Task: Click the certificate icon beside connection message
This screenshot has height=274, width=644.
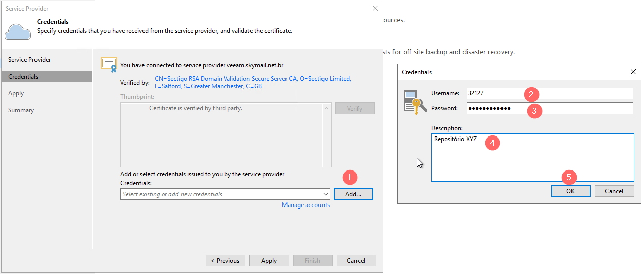Action: click(109, 64)
